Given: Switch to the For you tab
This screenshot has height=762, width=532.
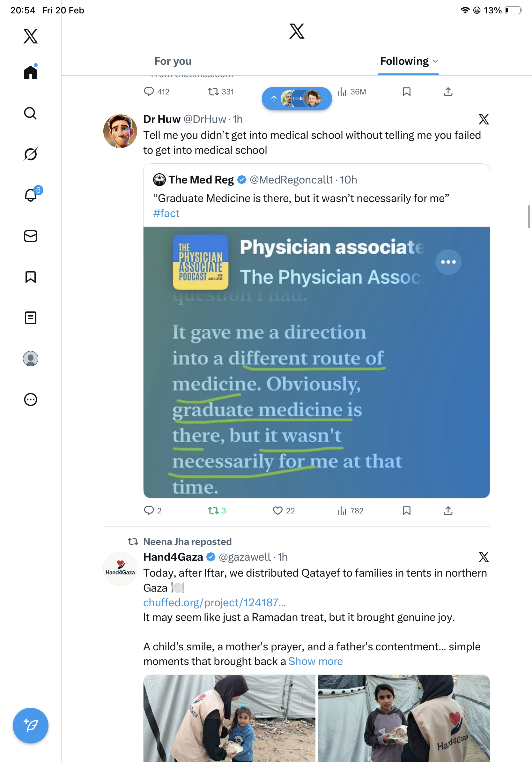Looking at the screenshot, I should click(173, 61).
